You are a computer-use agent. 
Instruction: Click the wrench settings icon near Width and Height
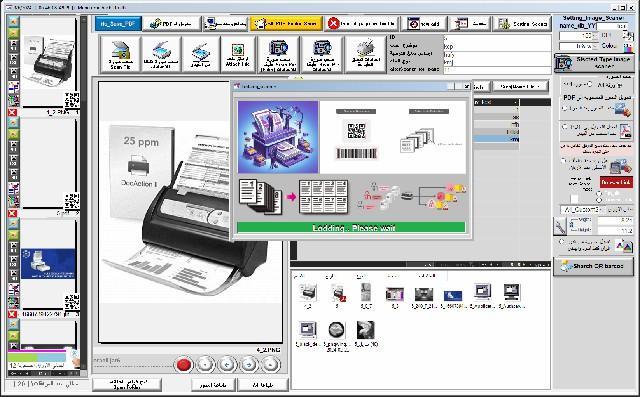point(560,226)
